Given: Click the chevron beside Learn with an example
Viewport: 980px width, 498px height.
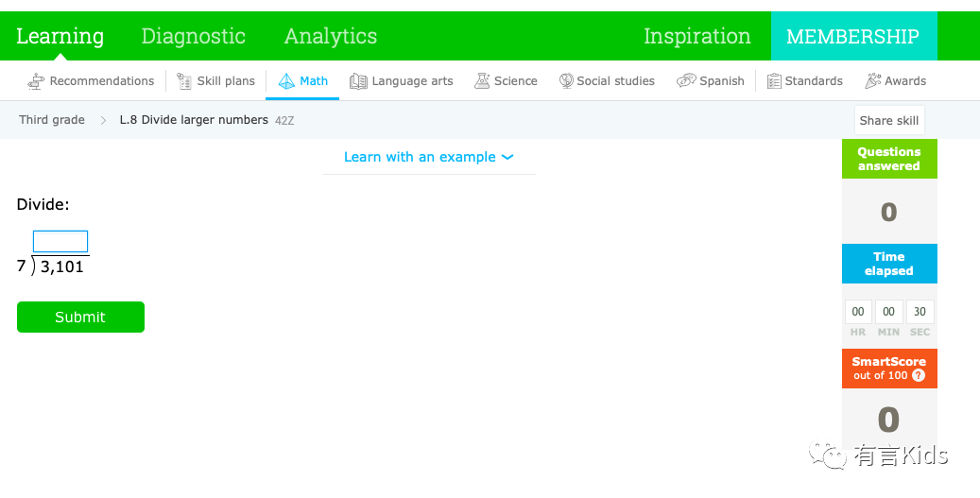Looking at the screenshot, I should point(507,158).
